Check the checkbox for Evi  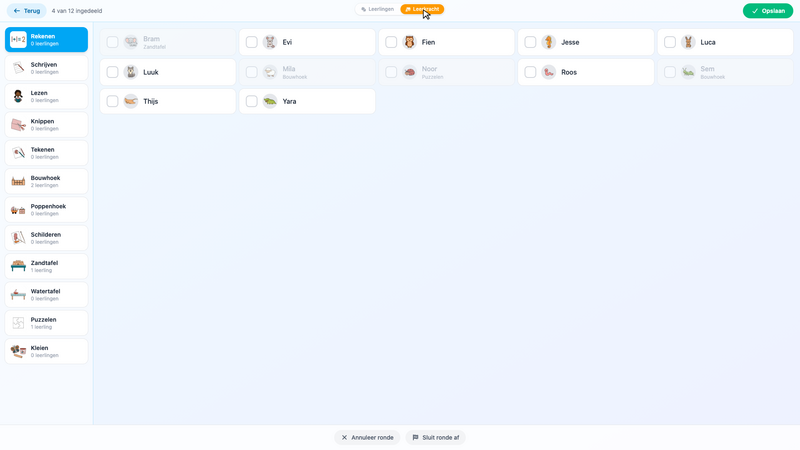252,42
